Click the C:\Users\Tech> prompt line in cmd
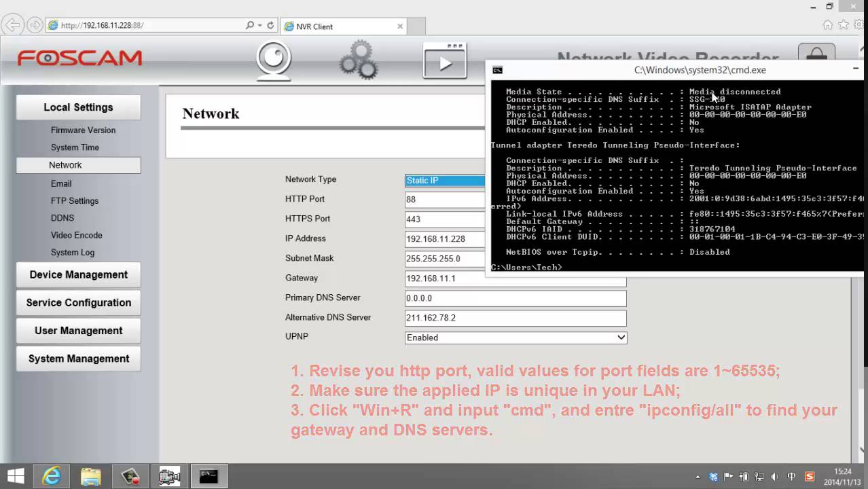This screenshot has width=868, height=489. tap(527, 268)
